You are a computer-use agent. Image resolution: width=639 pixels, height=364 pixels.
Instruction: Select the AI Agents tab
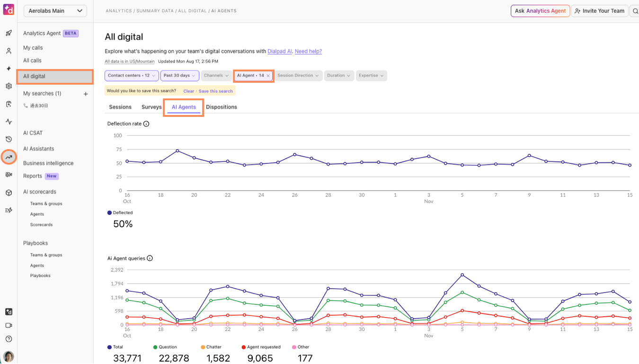click(x=184, y=107)
